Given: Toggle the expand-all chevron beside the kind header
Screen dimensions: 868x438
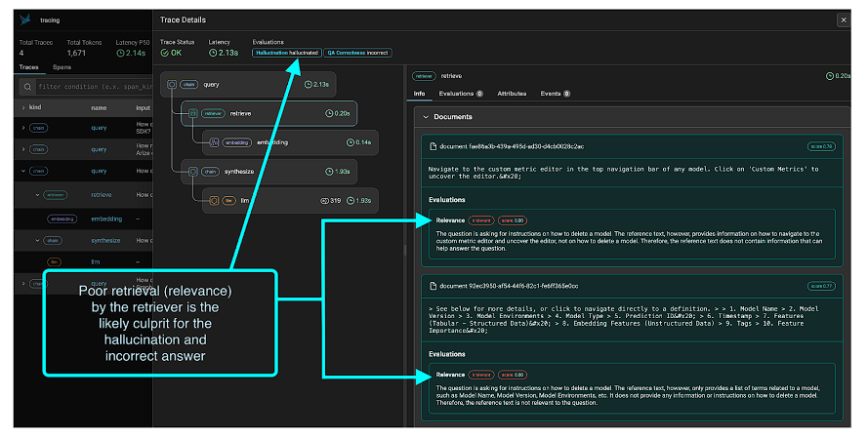Looking at the screenshot, I should pos(23,108).
